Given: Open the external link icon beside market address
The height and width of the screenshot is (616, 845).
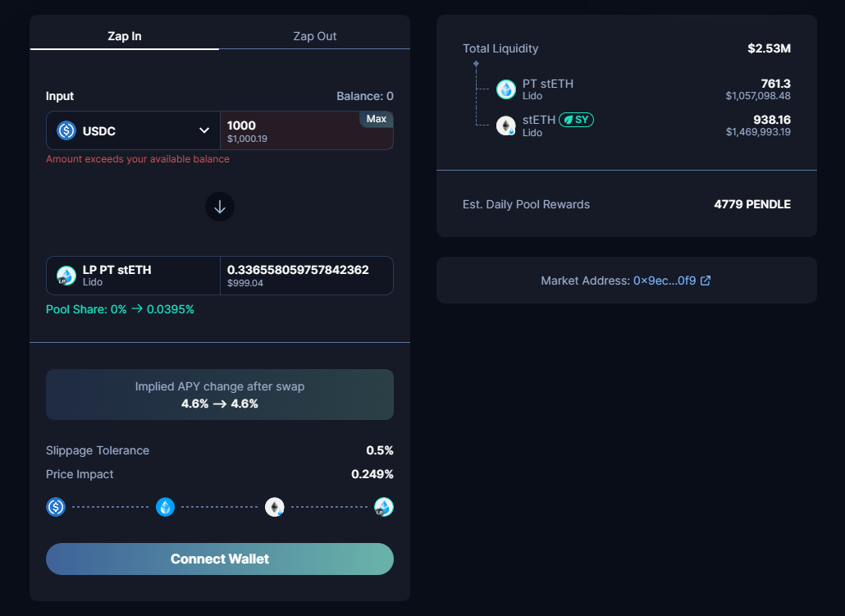Looking at the screenshot, I should 706,281.
